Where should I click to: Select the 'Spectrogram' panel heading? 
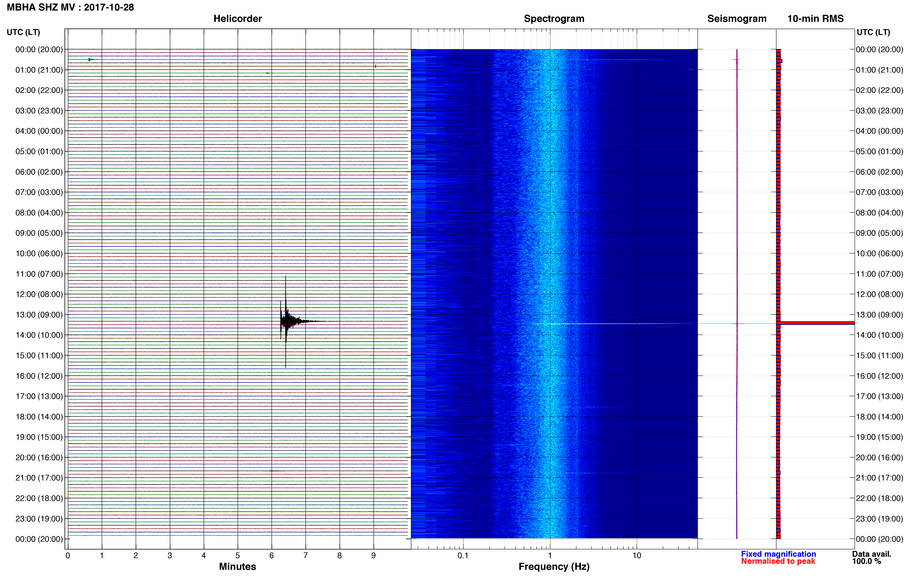(x=554, y=19)
